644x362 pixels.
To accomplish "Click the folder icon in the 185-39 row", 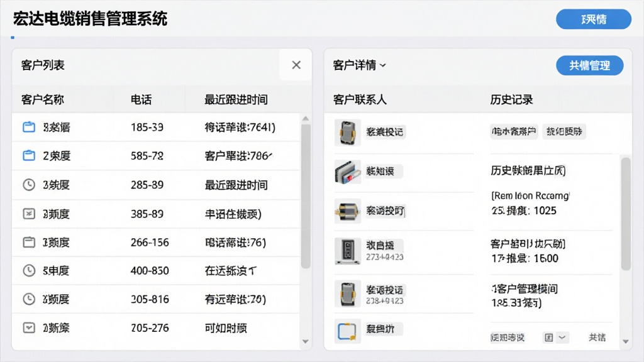I will point(29,127).
